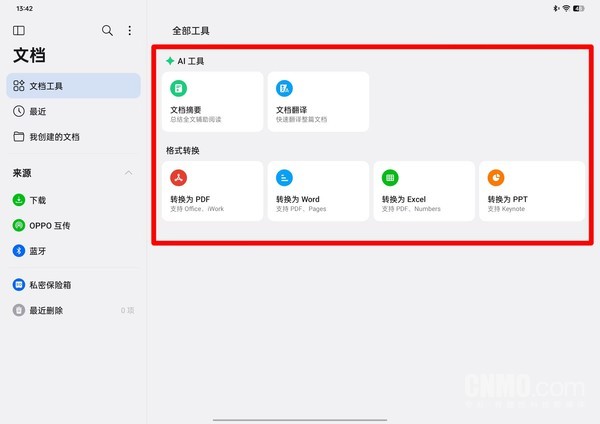Click the green 转换为 Excel icon
The width and height of the screenshot is (600, 424).
click(x=390, y=178)
